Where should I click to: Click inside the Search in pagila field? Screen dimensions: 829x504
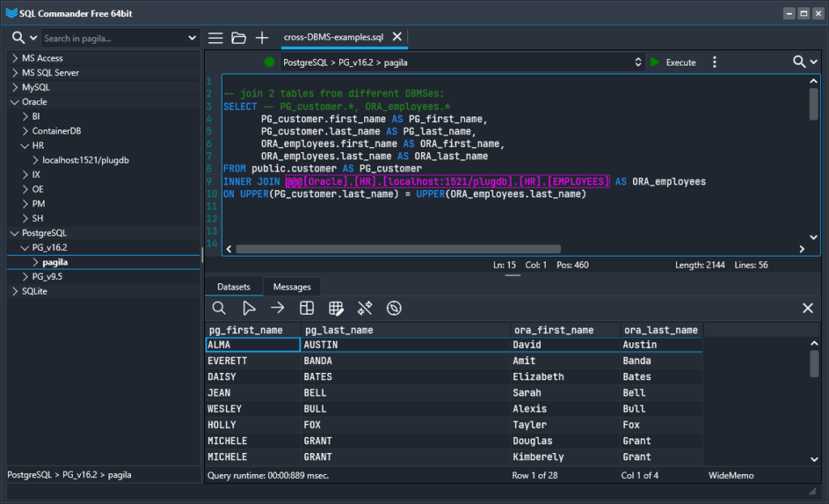pyautogui.click(x=113, y=37)
